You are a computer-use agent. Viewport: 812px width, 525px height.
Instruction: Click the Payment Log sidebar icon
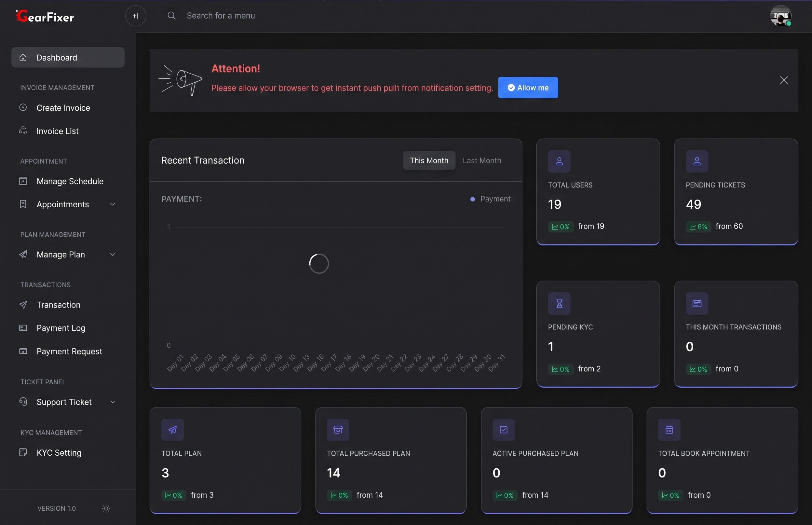tap(23, 328)
